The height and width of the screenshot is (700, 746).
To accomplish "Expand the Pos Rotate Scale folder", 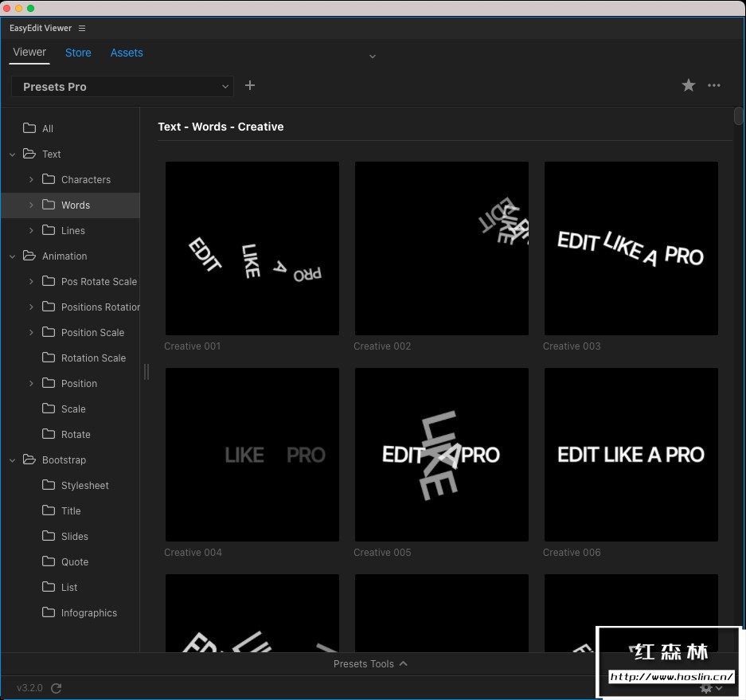I will [x=31, y=282].
